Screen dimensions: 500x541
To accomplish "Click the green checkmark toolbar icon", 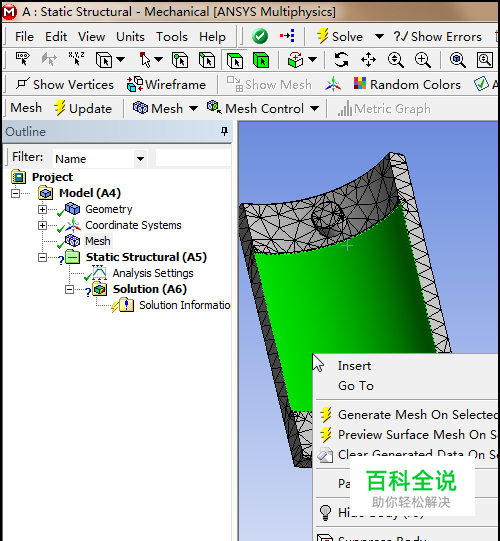I will (260, 36).
